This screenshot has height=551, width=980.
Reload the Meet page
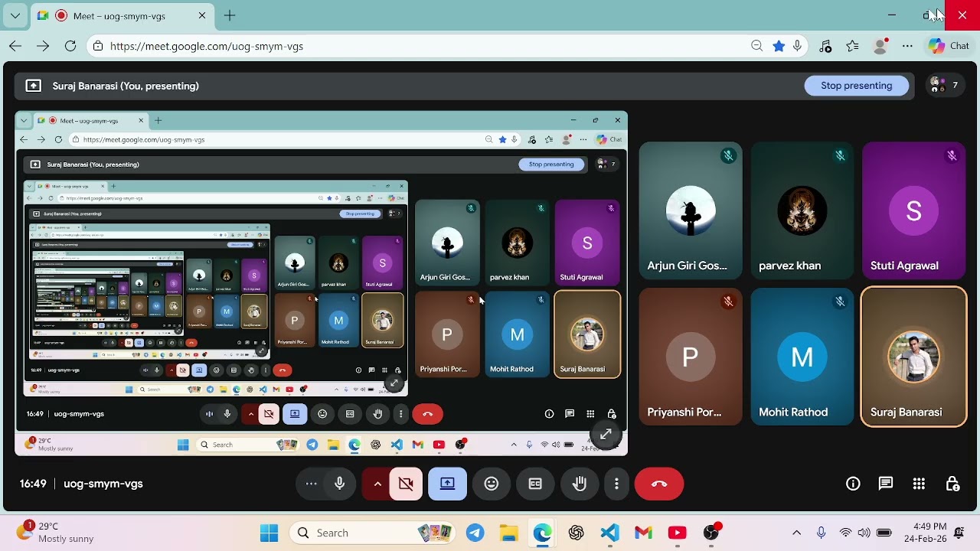pos(70,46)
